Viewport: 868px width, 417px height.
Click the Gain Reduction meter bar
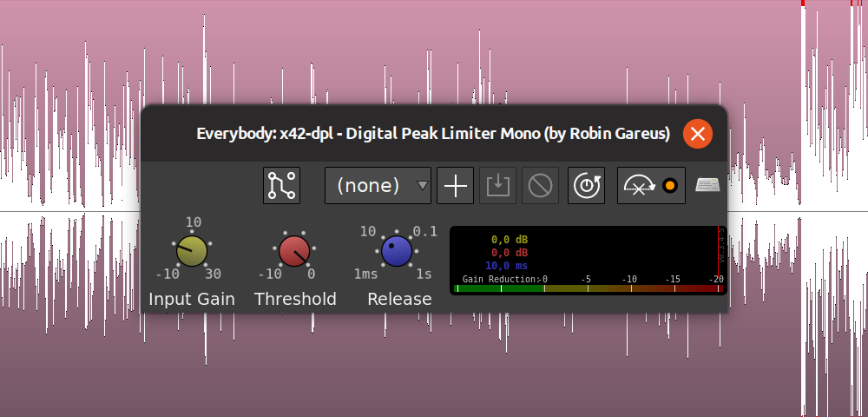[588, 288]
